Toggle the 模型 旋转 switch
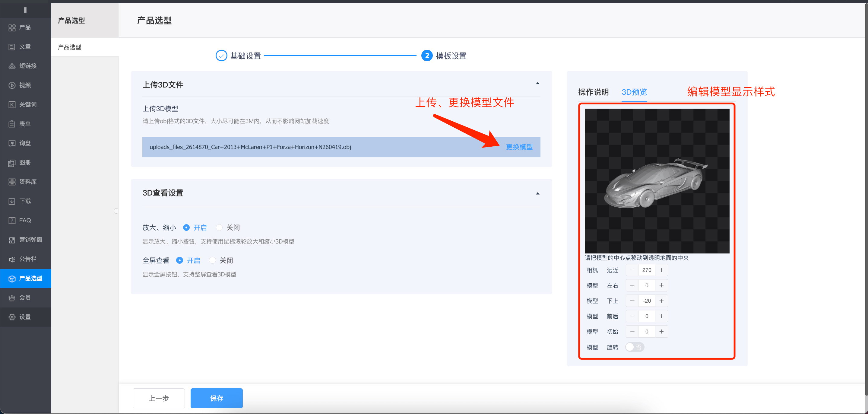868x414 pixels. tap(635, 347)
